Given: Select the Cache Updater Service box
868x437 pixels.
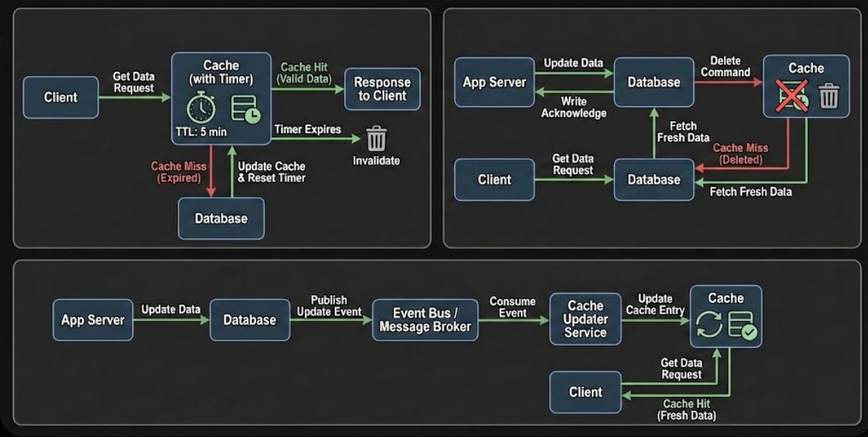Looking at the screenshot, I should [585, 319].
